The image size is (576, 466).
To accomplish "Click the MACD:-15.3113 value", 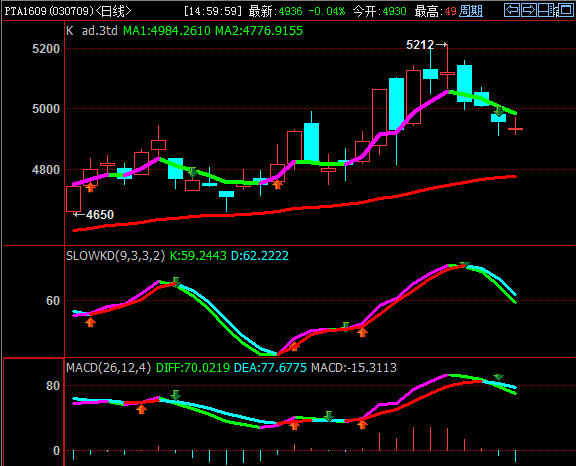I will [x=354, y=368].
